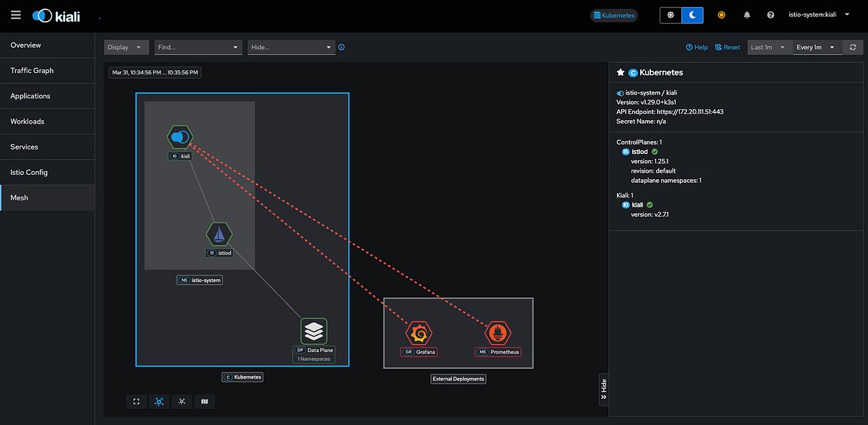Click the Kubernetes cluster box label
The image size is (868, 425).
click(x=242, y=377)
